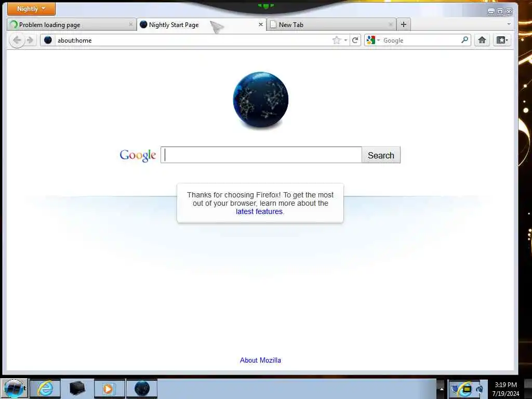Screen dimensions: 532x399
Task: Click the Nightly globe logo on the page
Action: (261, 100)
